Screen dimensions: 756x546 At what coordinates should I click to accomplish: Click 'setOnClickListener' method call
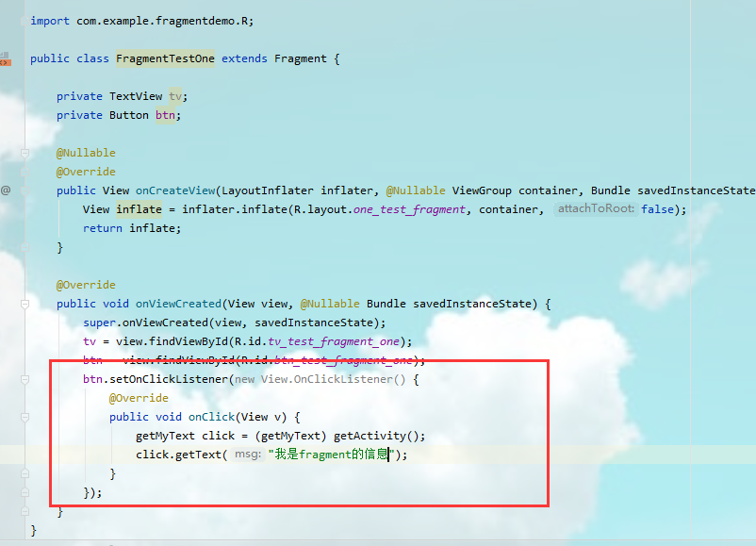tap(169, 379)
